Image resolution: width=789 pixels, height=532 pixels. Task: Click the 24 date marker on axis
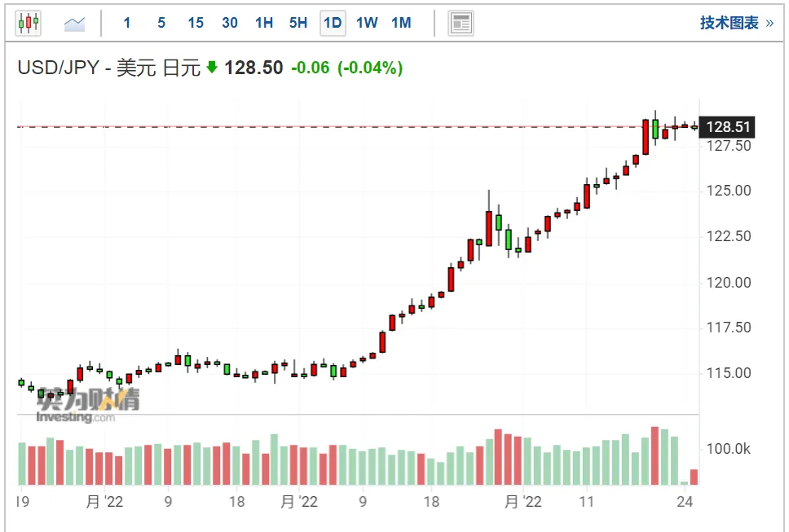click(x=685, y=501)
